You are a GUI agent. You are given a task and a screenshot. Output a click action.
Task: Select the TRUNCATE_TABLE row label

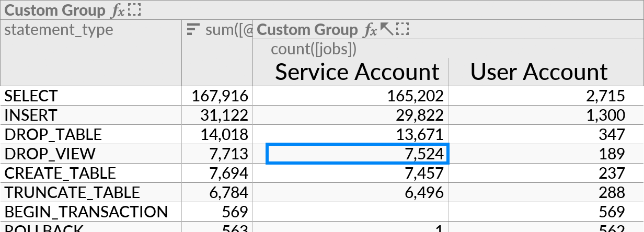[x=72, y=192]
